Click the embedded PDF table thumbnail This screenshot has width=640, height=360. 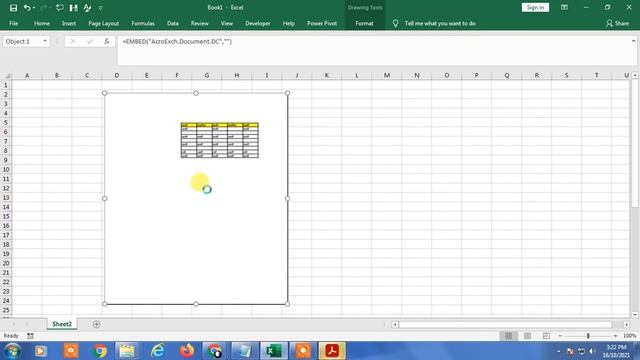coord(220,140)
